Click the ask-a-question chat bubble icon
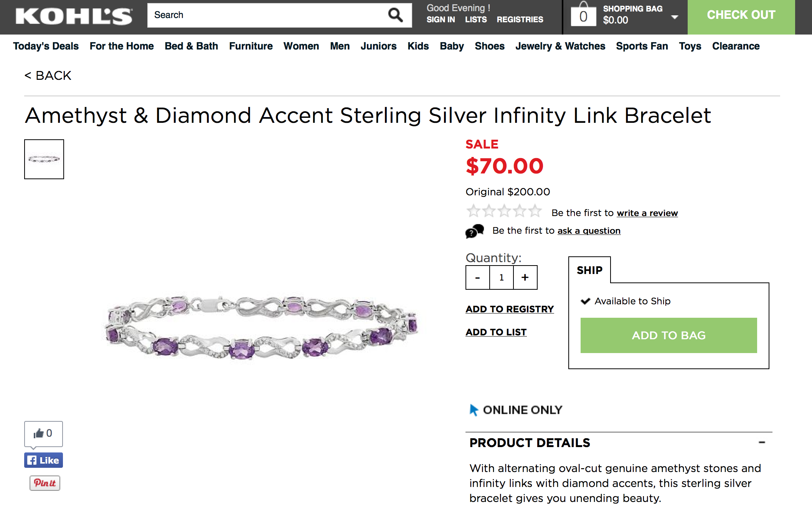The image size is (812, 515). tap(475, 231)
